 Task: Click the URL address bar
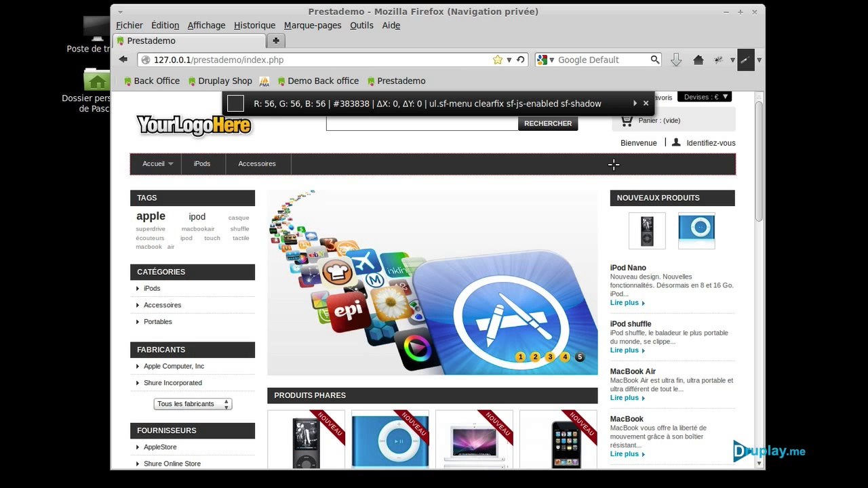coord(334,60)
